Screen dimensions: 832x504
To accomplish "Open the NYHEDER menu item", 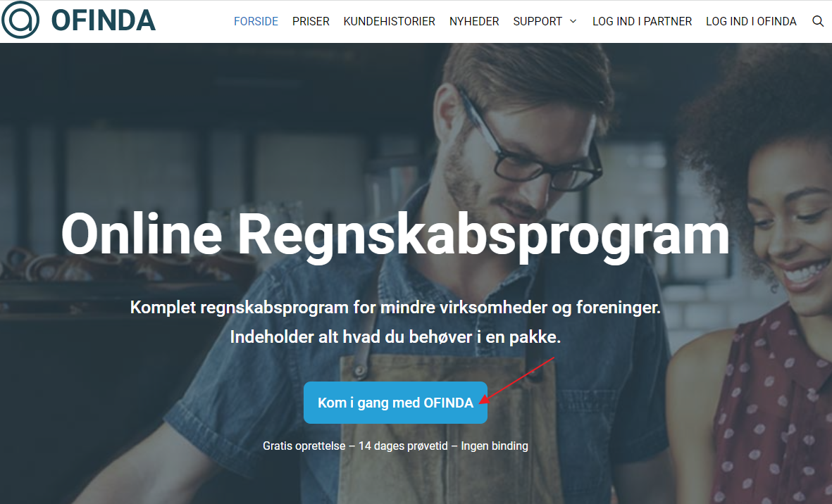I will 474,21.
